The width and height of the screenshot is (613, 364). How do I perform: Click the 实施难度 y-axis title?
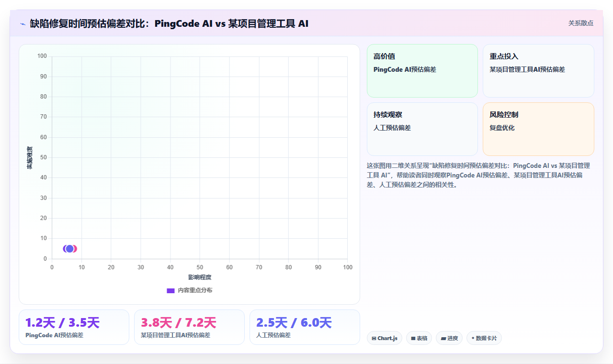pos(30,158)
